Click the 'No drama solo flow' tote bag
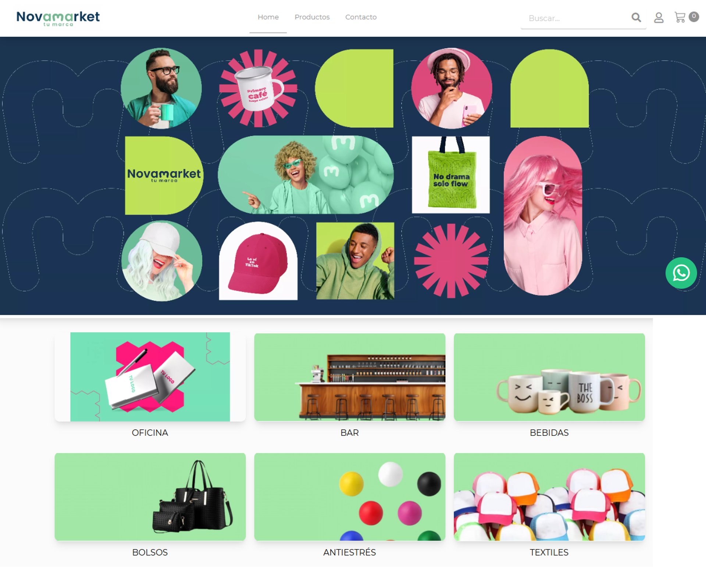The width and height of the screenshot is (706, 588). [x=451, y=175]
